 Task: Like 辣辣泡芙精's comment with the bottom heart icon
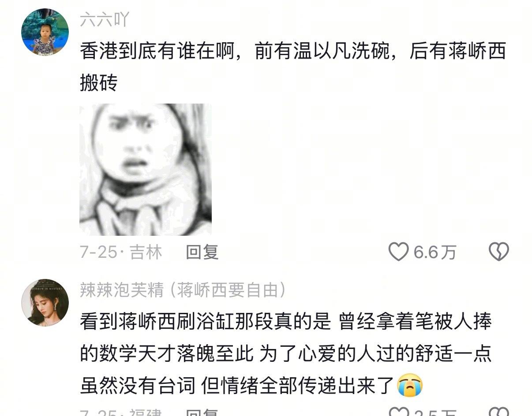[x=398, y=412]
